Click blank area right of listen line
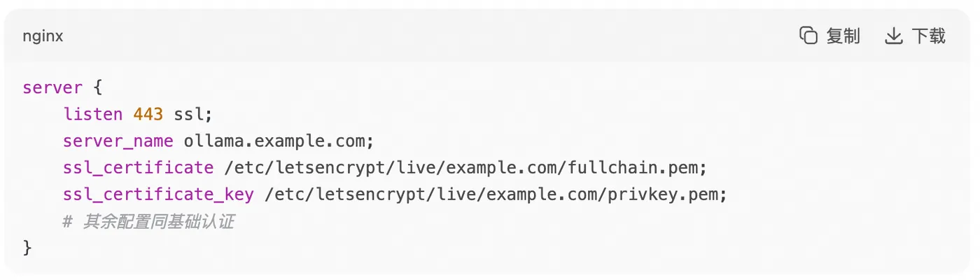Viewport: 980px width, 280px height. pos(560,115)
